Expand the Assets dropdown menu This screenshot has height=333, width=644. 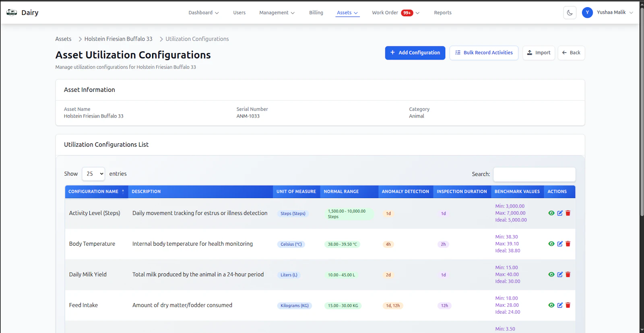click(347, 12)
